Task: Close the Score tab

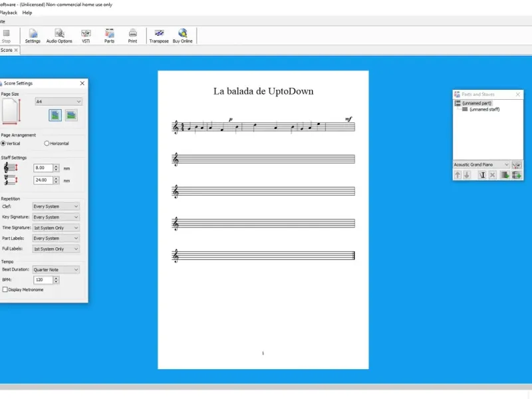Action: (x=16, y=51)
